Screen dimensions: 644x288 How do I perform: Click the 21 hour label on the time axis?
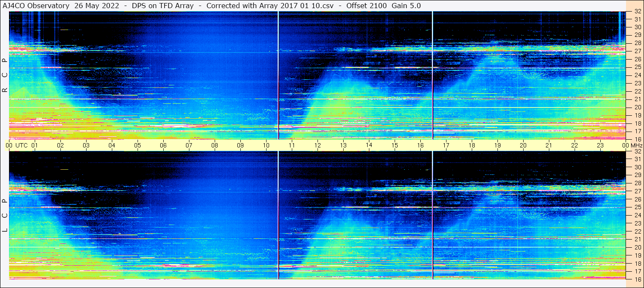click(x=549, y=145)
